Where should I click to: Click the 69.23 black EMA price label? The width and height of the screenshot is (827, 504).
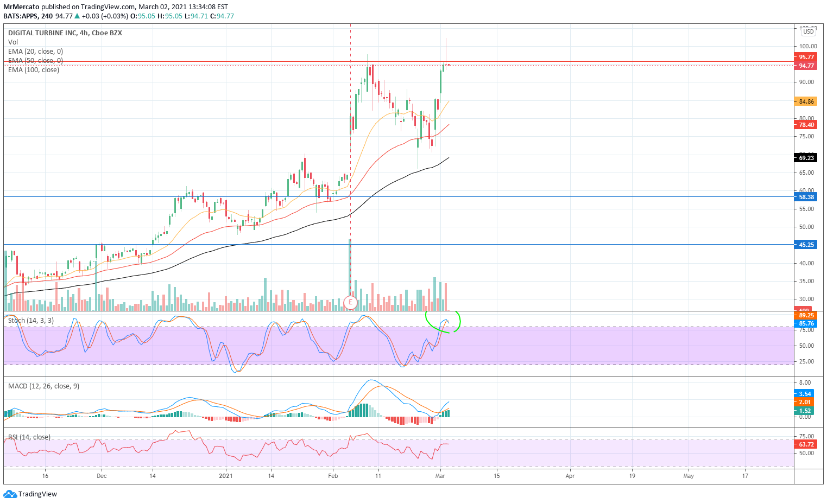click(x=806, y=158)
